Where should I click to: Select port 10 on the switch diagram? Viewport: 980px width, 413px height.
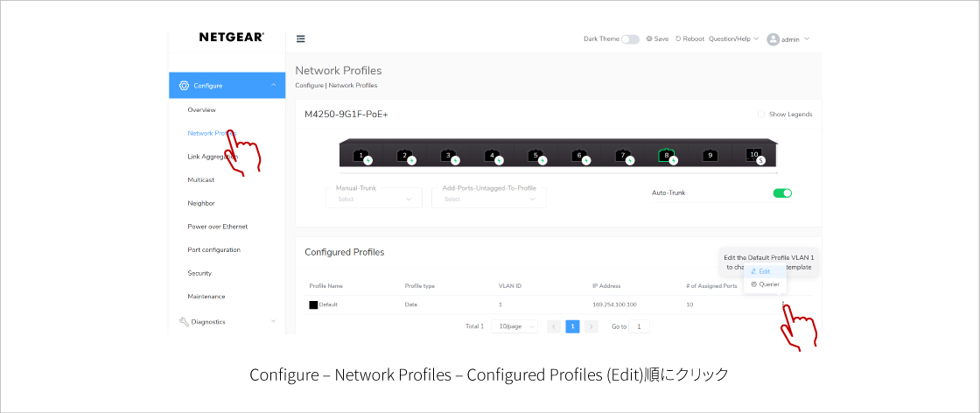(x=753, y=155)
